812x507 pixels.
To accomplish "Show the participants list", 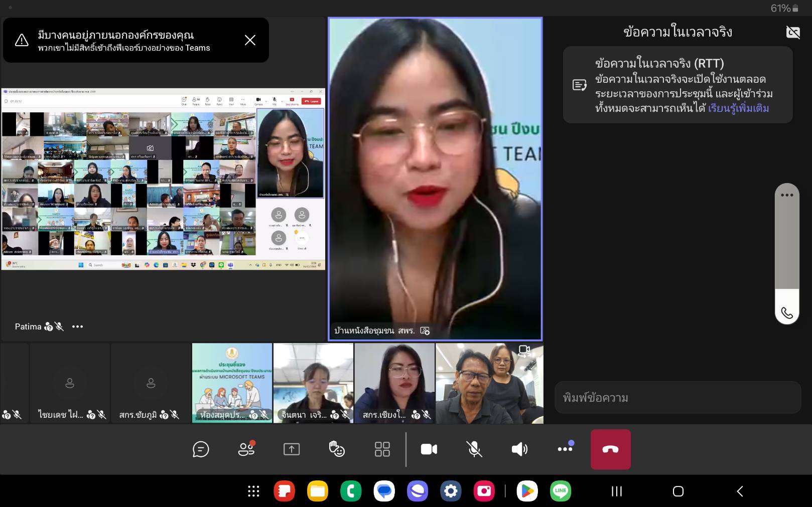I will (246, 449).
